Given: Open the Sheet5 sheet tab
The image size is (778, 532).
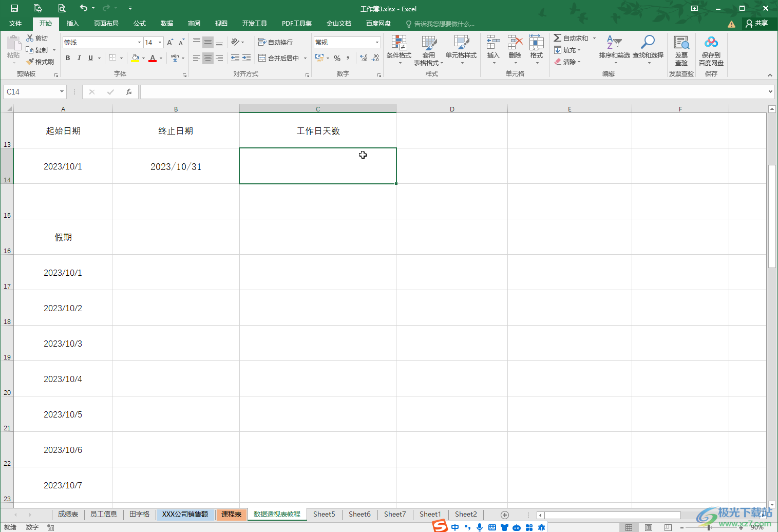Looking at the screenshot, I should pos(324,514).
